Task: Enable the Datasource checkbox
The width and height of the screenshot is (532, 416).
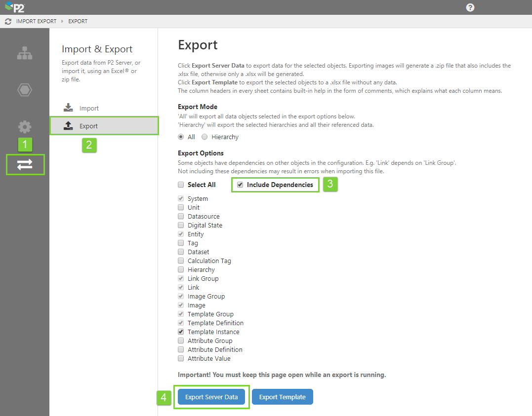Action: [x=181, y=217]
